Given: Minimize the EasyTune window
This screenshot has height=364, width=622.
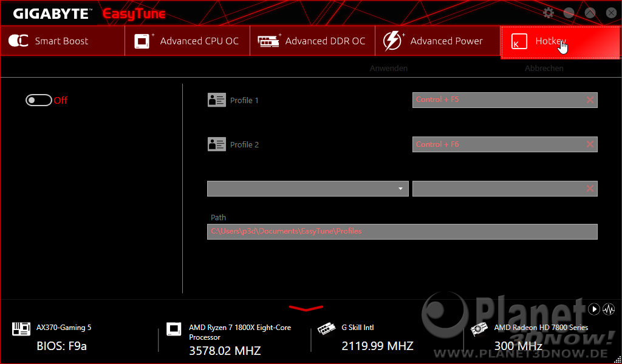Looking at the screenshot, I should pos(569,13).
